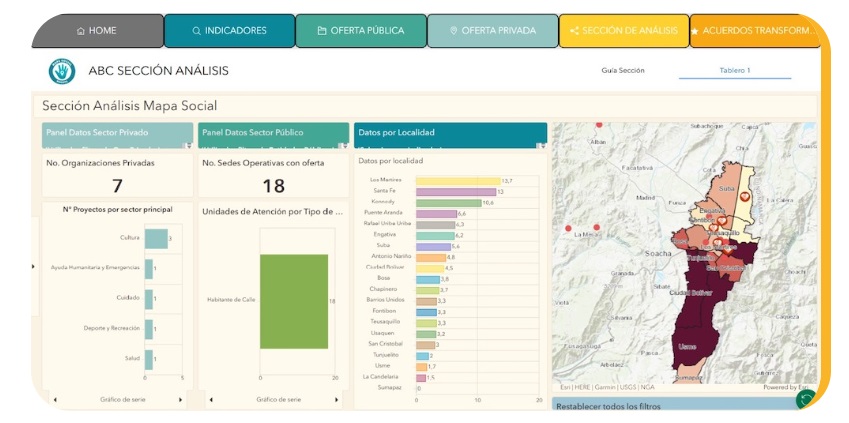Open the Guía Sección tab
Image resolution: width=849 pixels, height=423 pixels.
pyautogui.click(x=622, y=71)
